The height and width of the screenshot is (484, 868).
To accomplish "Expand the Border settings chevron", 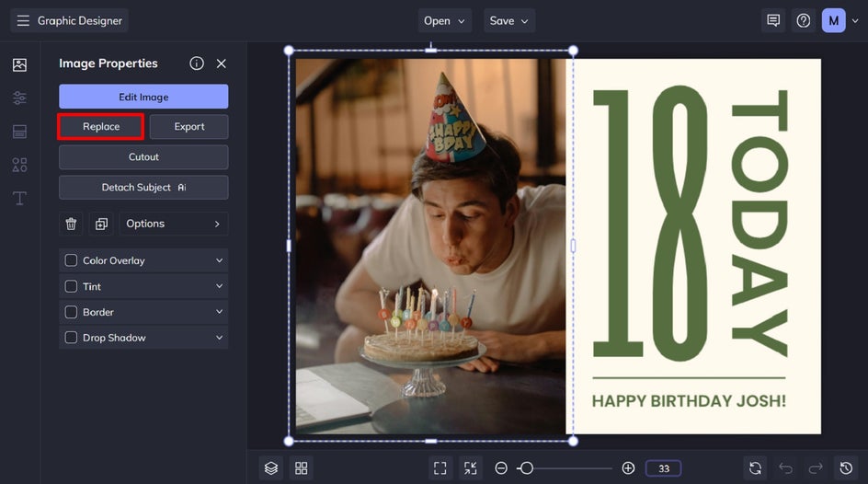I will (x=219, y=312).
